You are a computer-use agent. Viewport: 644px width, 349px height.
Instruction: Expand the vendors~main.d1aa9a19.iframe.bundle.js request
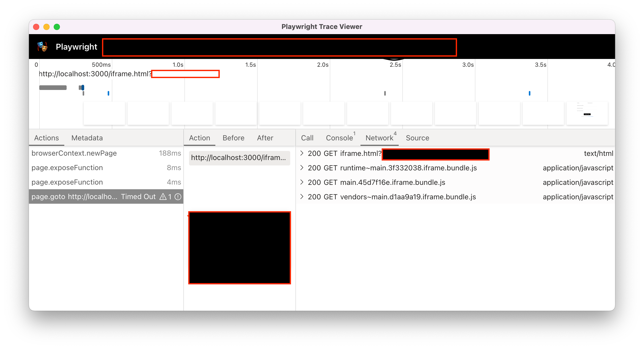click(x=302, y=196)
